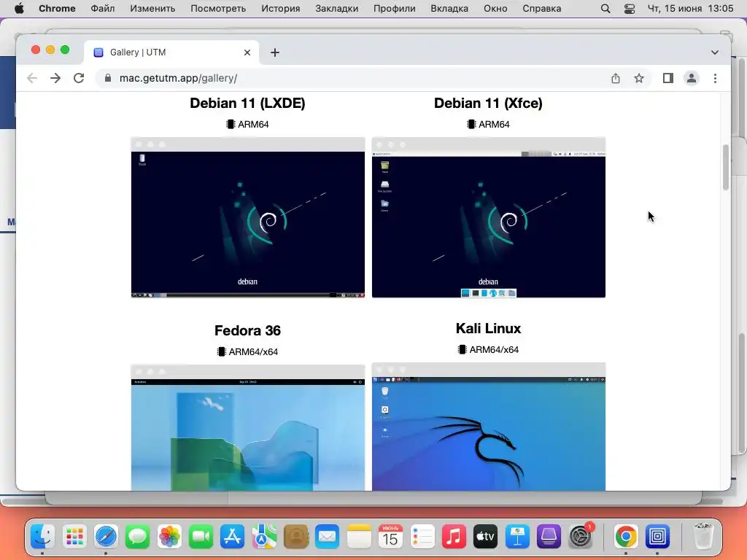This screenshot has height=560, width=747.
Task: Open the Закладки menu
Action: [x=337, y=9]
